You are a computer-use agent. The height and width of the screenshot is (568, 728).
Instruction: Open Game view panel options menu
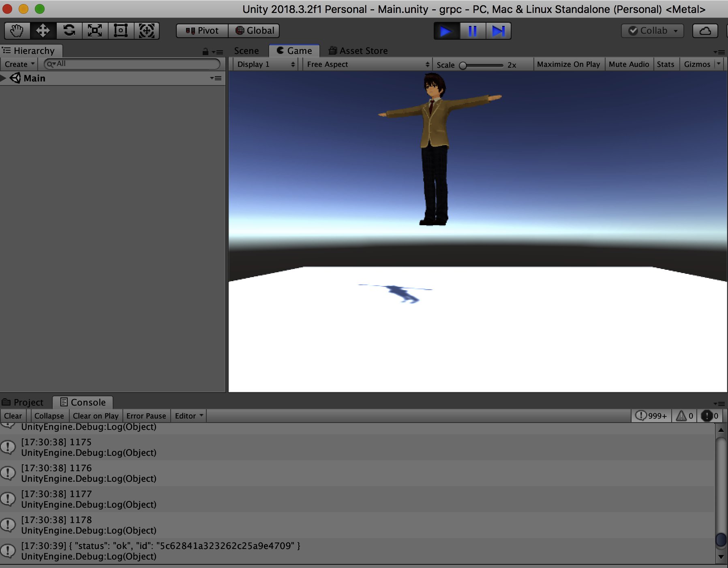tap(719, 52)
